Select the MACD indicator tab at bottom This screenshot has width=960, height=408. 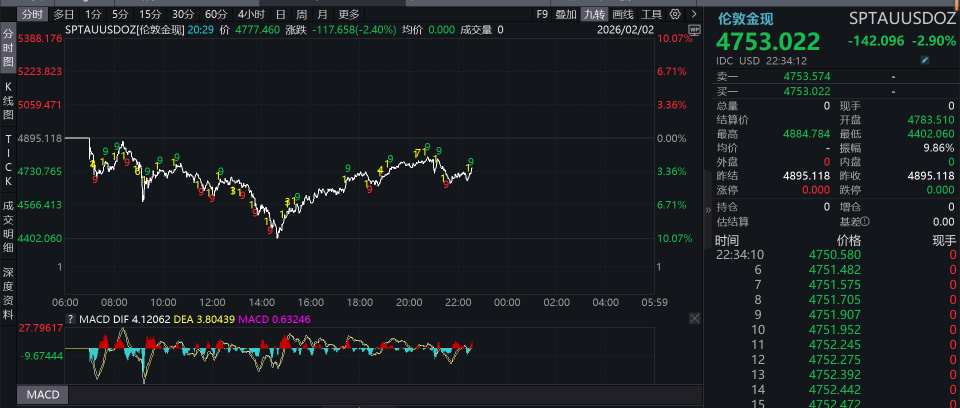43,395
